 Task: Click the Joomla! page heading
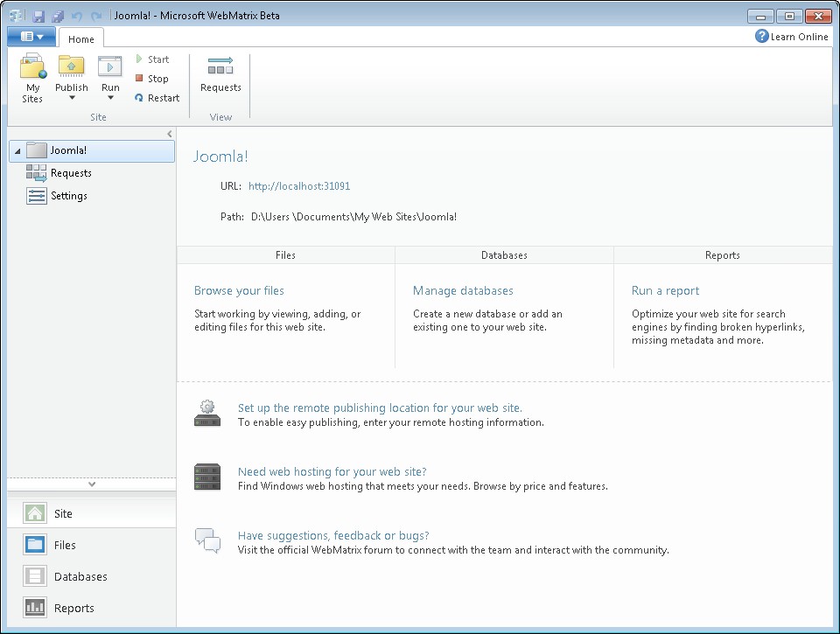pos(220,157)
